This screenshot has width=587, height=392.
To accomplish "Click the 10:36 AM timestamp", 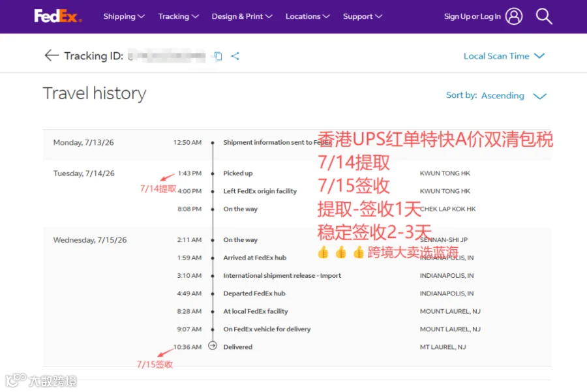I will coord(187,347).
